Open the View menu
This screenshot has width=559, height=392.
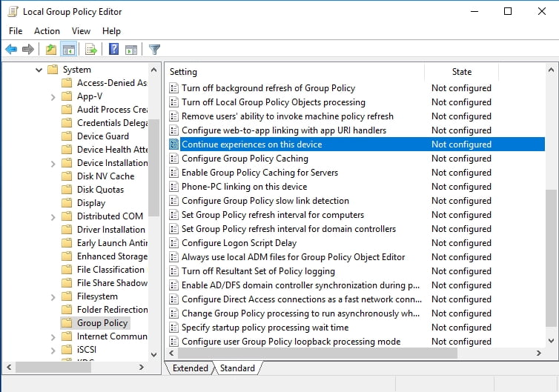(82, 31)
